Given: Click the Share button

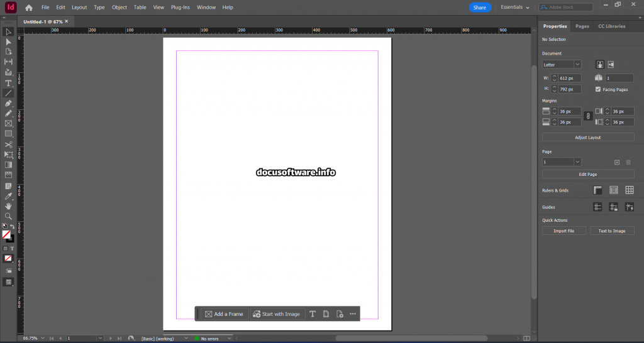Looking at the screenshot, I should 480,8.
